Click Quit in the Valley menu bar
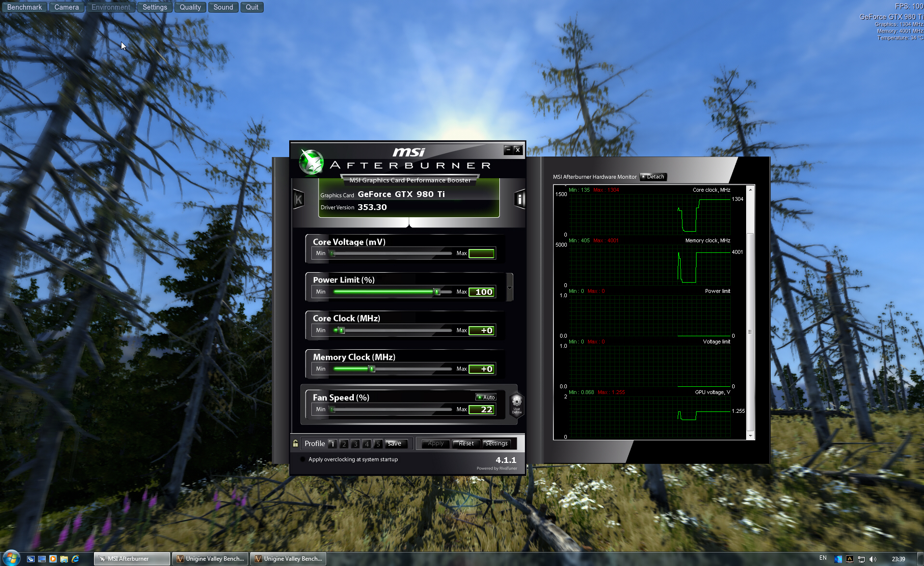 [252, 7]
